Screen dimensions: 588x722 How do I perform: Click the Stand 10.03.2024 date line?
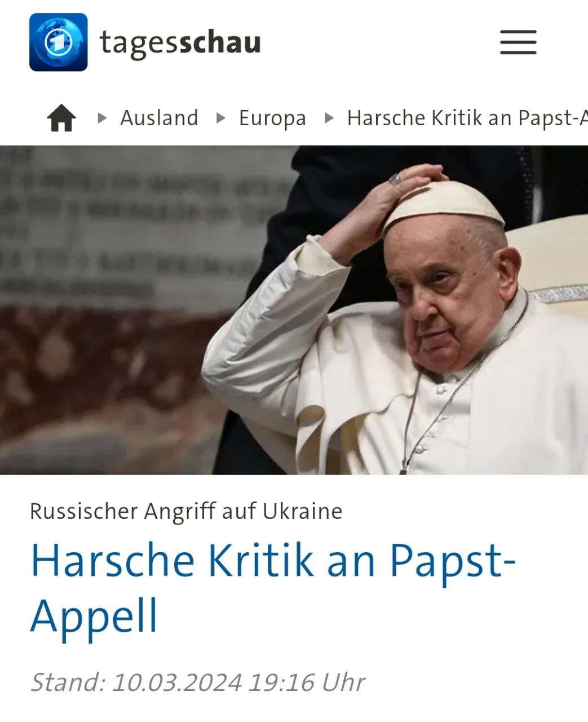(197, 682)
